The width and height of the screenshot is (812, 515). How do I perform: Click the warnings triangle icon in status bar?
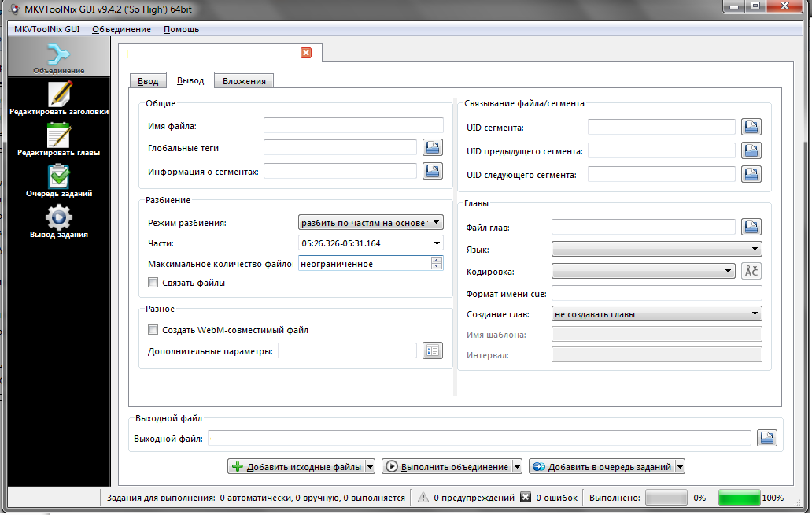coord(423,498)
